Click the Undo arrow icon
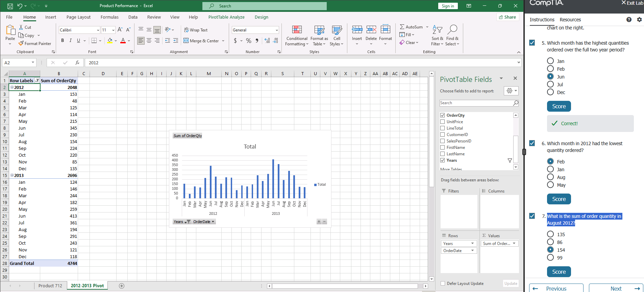Viewport: 644px width, 292px height. (x=20, y=6)
